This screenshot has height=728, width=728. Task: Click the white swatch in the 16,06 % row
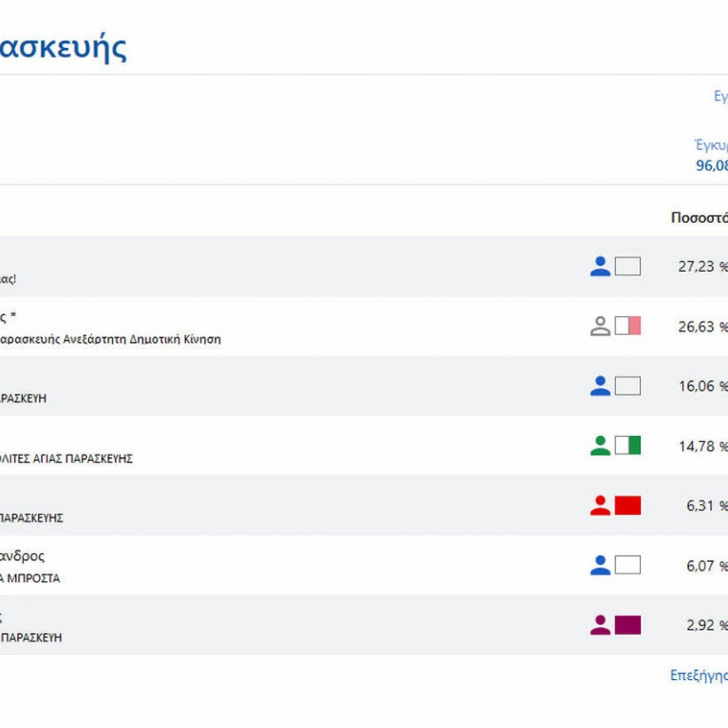pos(628,385)
